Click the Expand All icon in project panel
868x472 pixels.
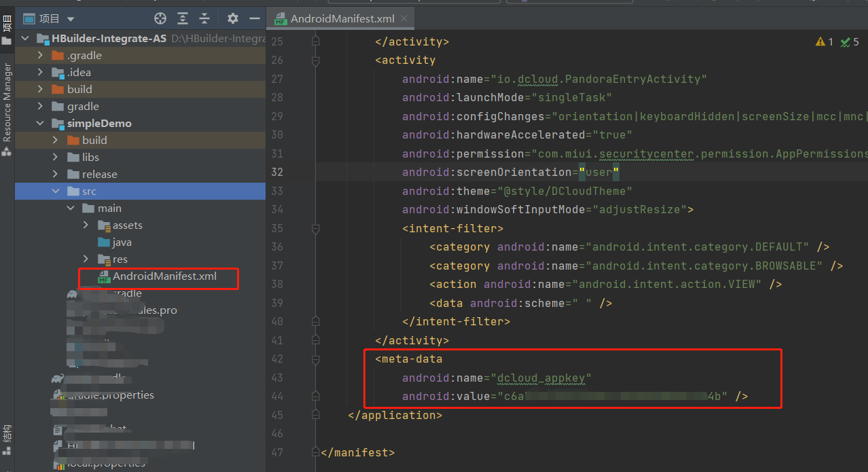(183, 18)
